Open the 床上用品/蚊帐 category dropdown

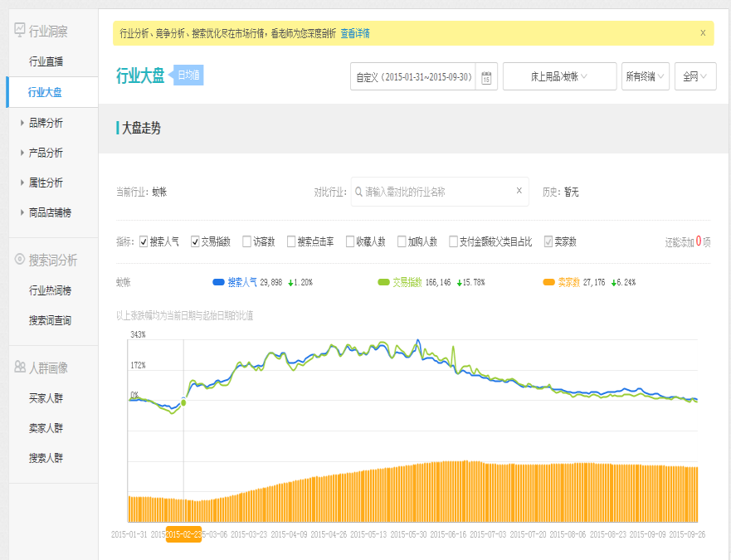point(559,76)
